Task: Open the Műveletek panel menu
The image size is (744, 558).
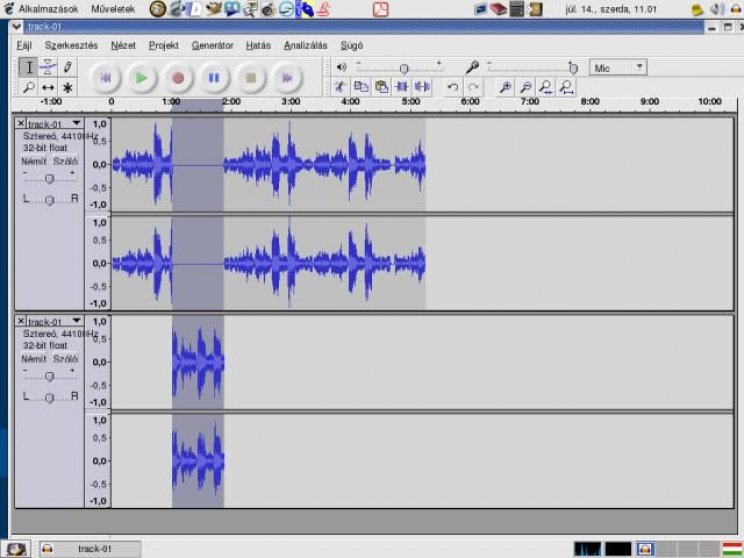Action: pos(113,9)
